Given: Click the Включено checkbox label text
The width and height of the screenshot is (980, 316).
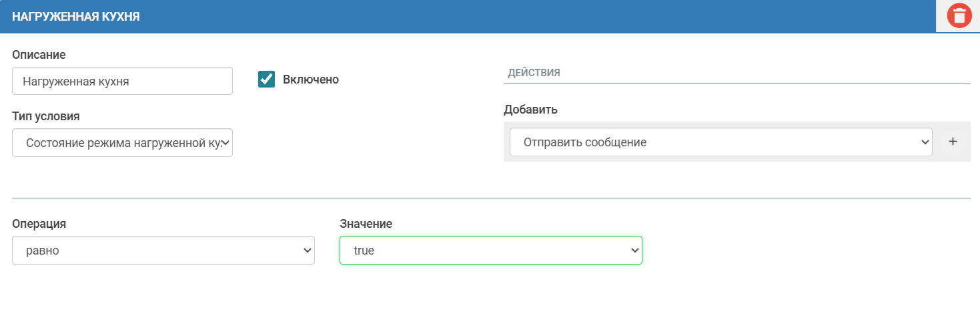Looking at the screenshot, I should coord(311,80).
